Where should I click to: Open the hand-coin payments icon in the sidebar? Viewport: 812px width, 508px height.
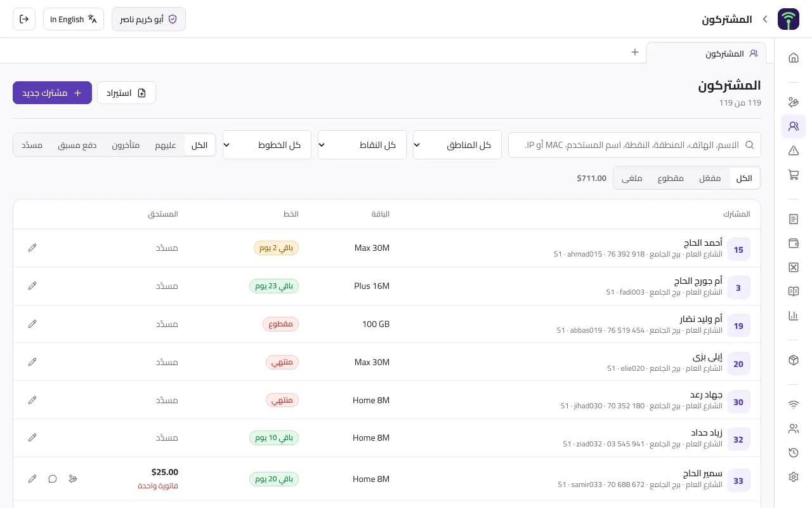tap(793, 102)
